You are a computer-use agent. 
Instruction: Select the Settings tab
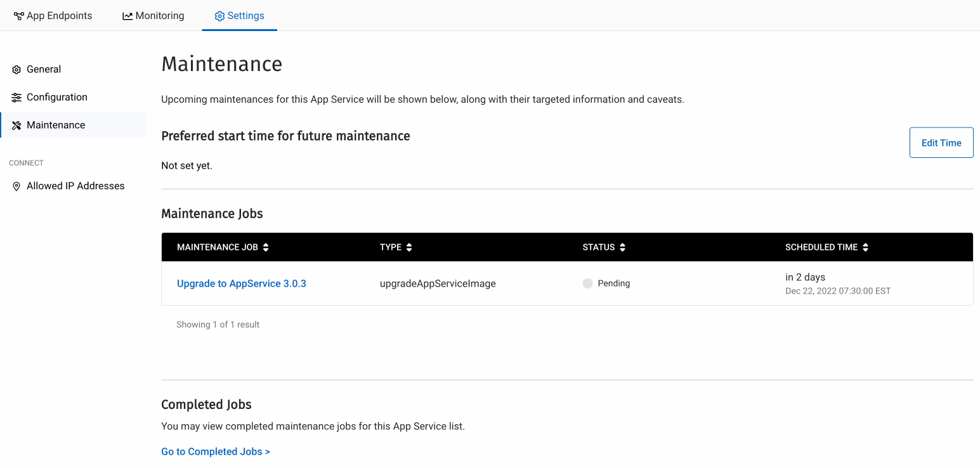pyautogui.click(x=239, y=15)
